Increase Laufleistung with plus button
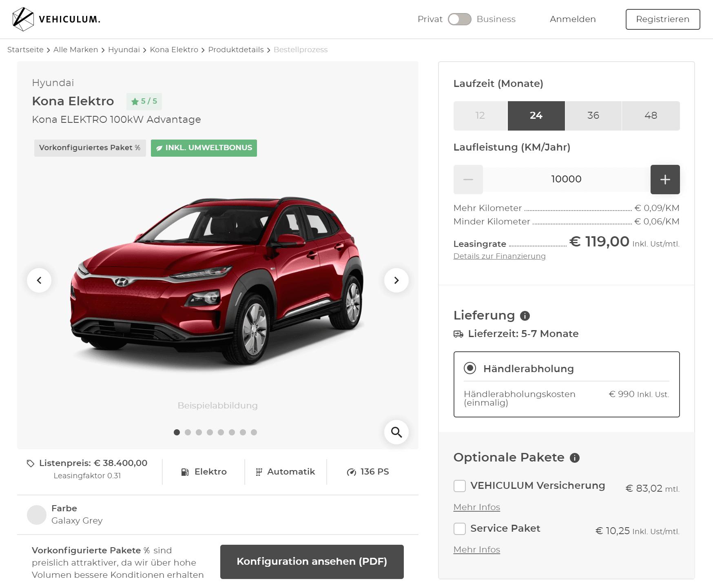Image resolution: width=713 pixels, height=588 pixels. coord(665,180)
